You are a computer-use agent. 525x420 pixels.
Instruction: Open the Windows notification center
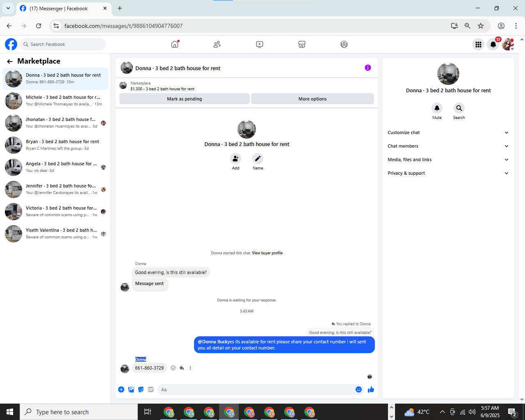tap(512, 412)
